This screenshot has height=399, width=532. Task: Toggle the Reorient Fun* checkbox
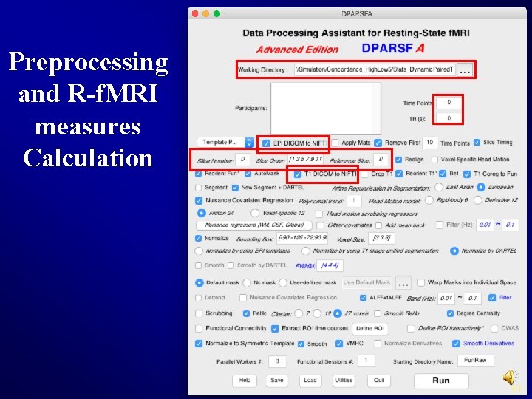[199, 174]
